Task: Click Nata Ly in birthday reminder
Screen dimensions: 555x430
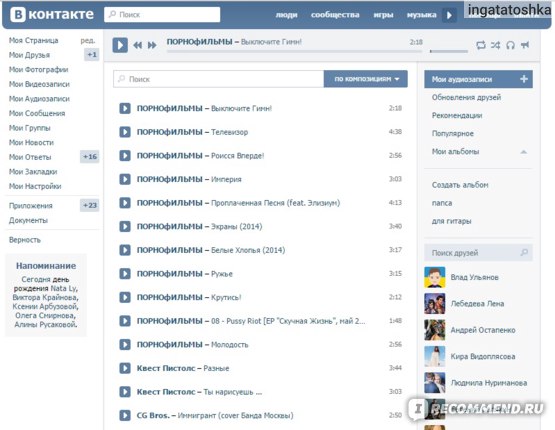Action: 64,288
